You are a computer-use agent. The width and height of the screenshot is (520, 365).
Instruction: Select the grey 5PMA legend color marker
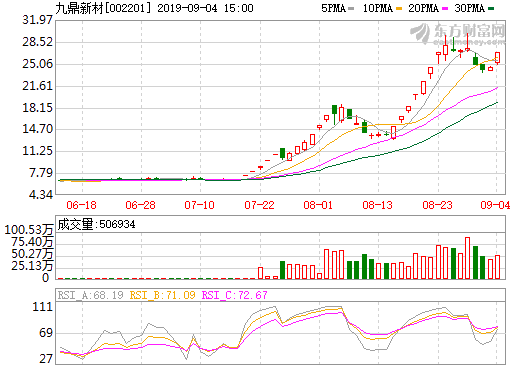click(x=351, y=9)
